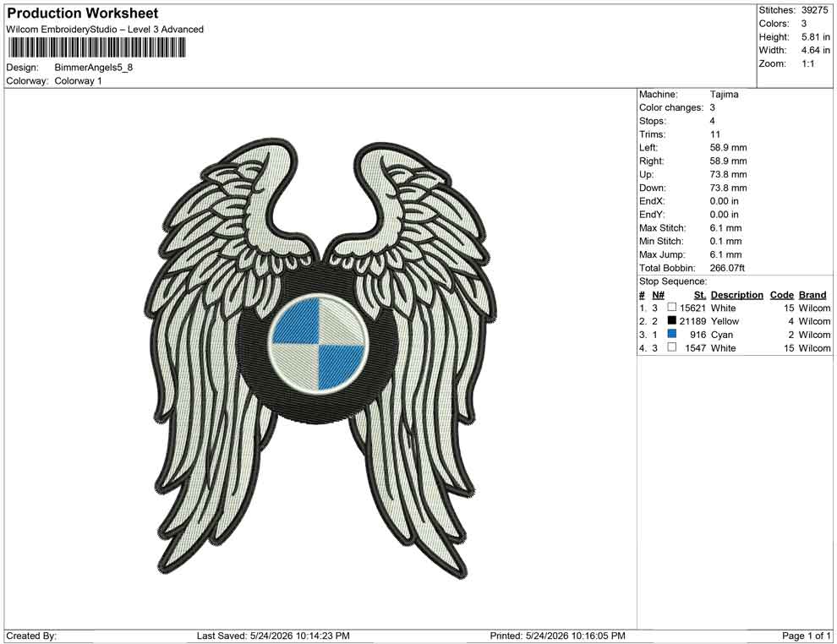The image size is (837, 644).
Task: Click the 'Brand' column header
Action: pos(812,295)
